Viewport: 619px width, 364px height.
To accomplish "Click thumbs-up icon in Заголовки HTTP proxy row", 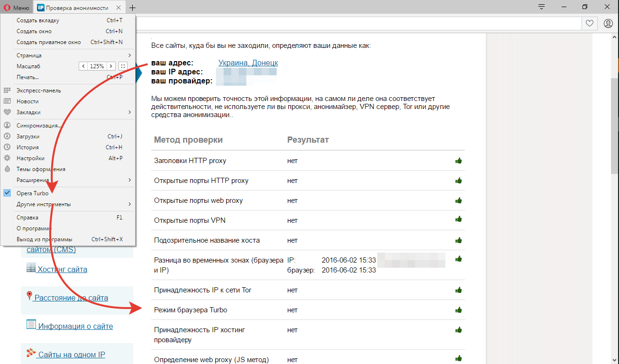I will tap(458, 161).
